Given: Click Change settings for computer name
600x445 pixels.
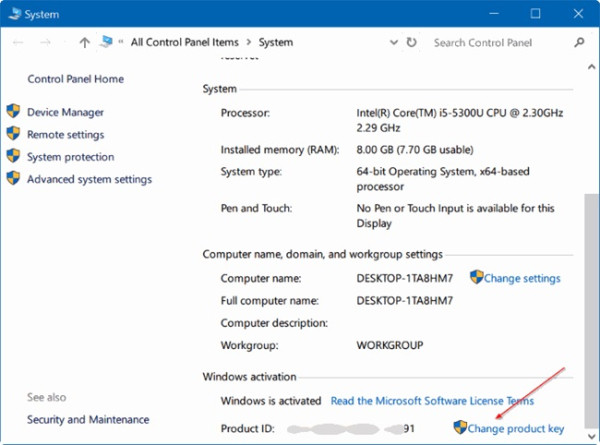Looking at the screenshot, I should click(522, 278).
